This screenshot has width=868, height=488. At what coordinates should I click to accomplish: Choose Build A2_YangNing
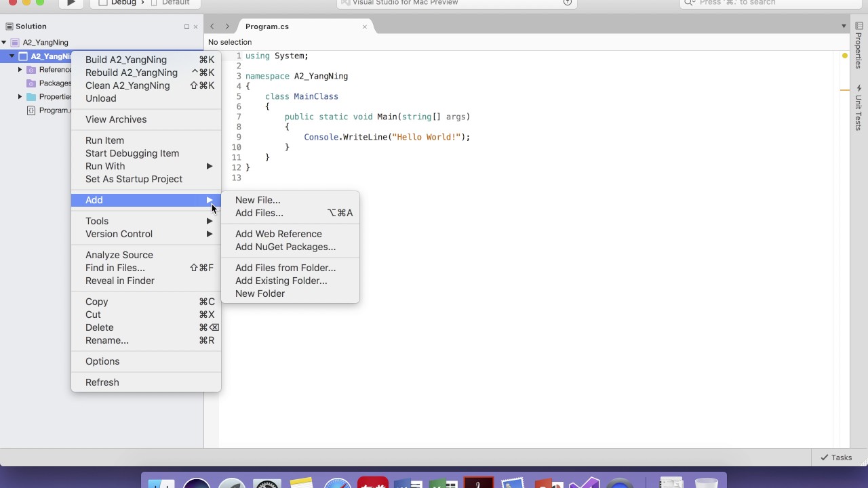[146, 60]
